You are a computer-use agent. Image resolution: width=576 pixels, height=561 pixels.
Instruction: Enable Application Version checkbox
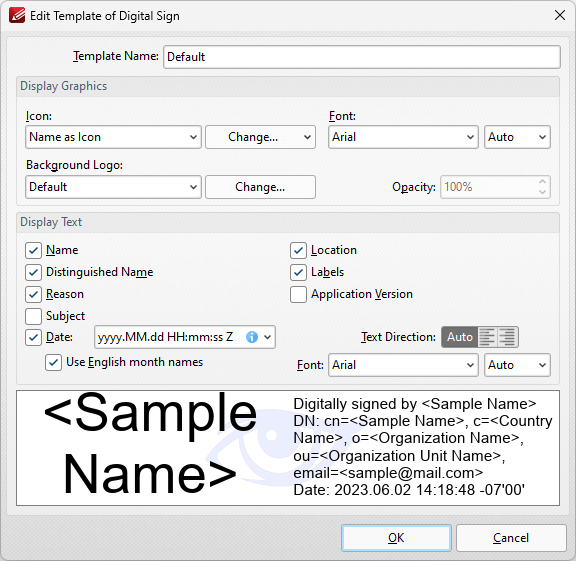point(298,294)
